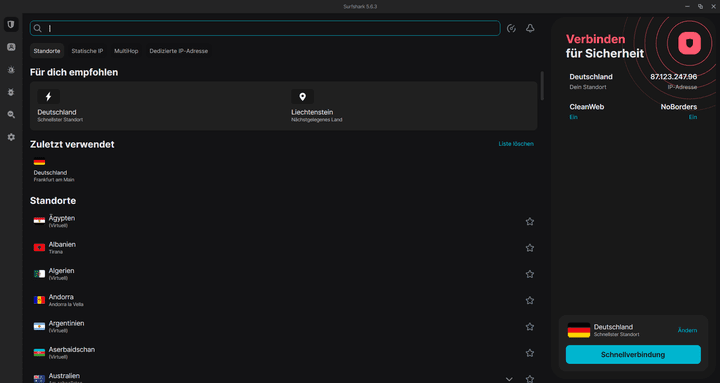Switch to Standorte tab
The image size is (720, 383).
tap(47, 51)
